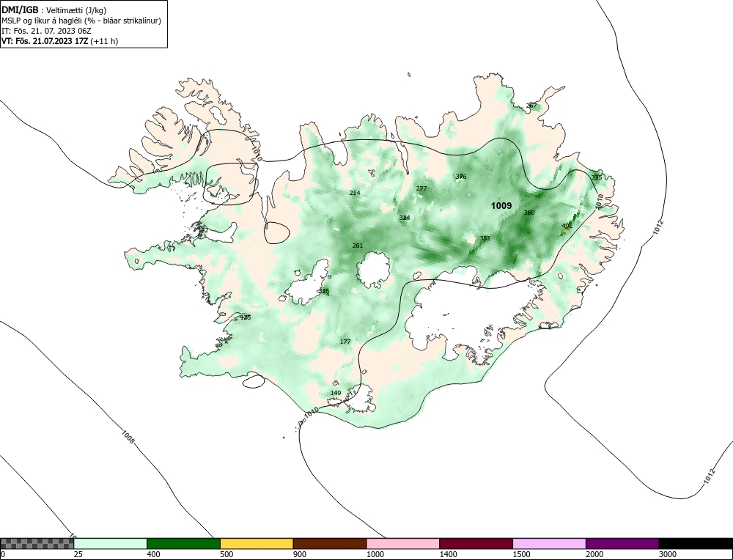Click the CAPE value 125 on the map

[x=246, y=317]
